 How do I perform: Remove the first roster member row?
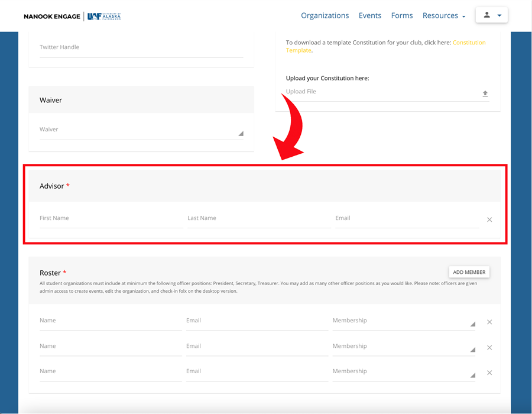[489, 322]
